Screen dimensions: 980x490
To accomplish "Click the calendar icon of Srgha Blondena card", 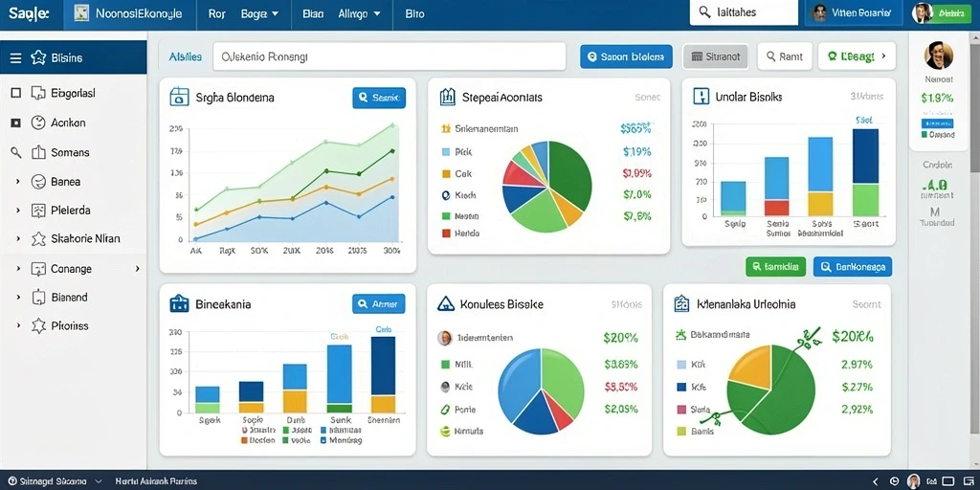I will (179, 97).
